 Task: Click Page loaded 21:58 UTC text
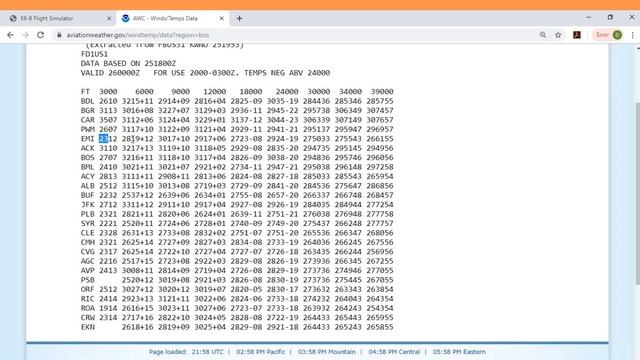[186, 352]
